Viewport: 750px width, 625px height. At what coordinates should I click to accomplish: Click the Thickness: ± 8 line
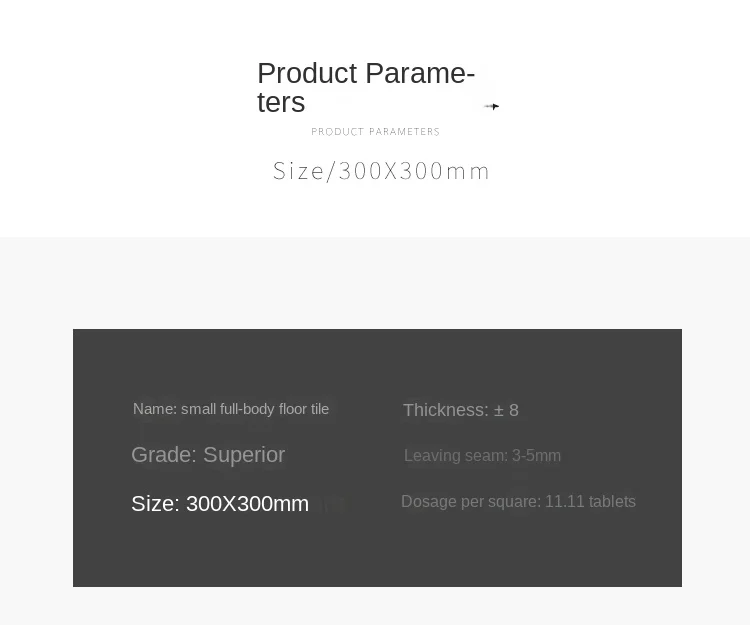click(461, 410)
